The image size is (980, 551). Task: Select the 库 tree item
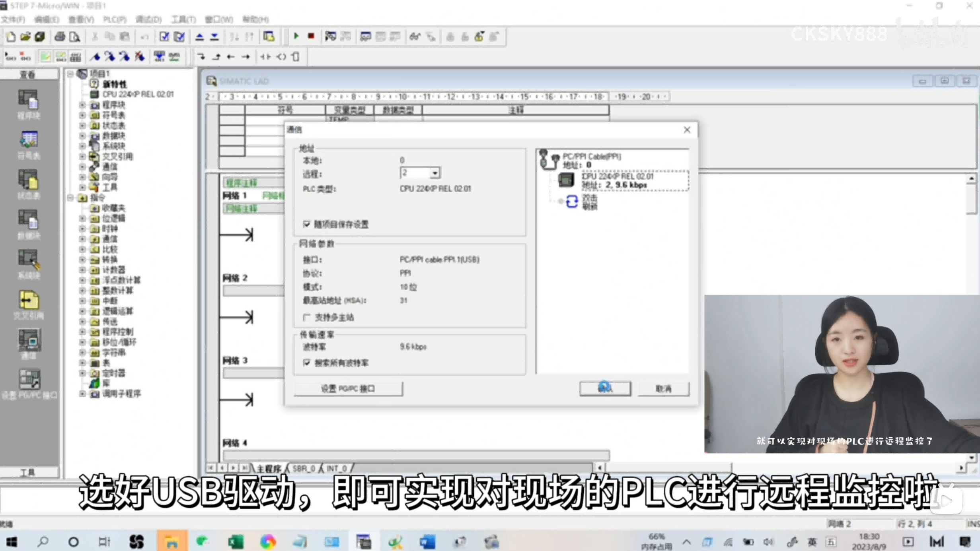(106, 383)
